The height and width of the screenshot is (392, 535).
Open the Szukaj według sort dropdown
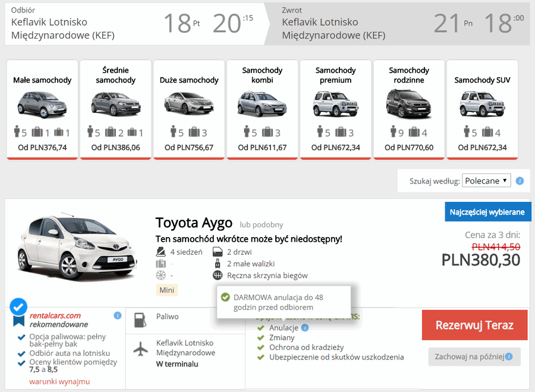[486, 181]
